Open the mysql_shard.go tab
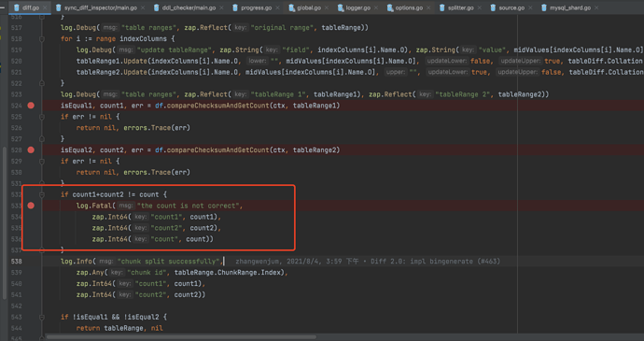The height and width of the screenshot is (341, 644). [x=570, y=7]
